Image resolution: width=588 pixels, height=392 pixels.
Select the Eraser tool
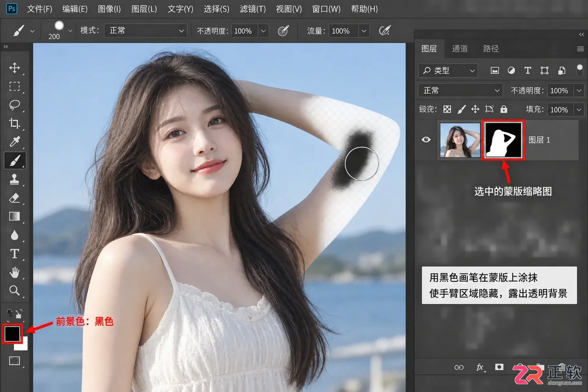click(x=15, y=198)
